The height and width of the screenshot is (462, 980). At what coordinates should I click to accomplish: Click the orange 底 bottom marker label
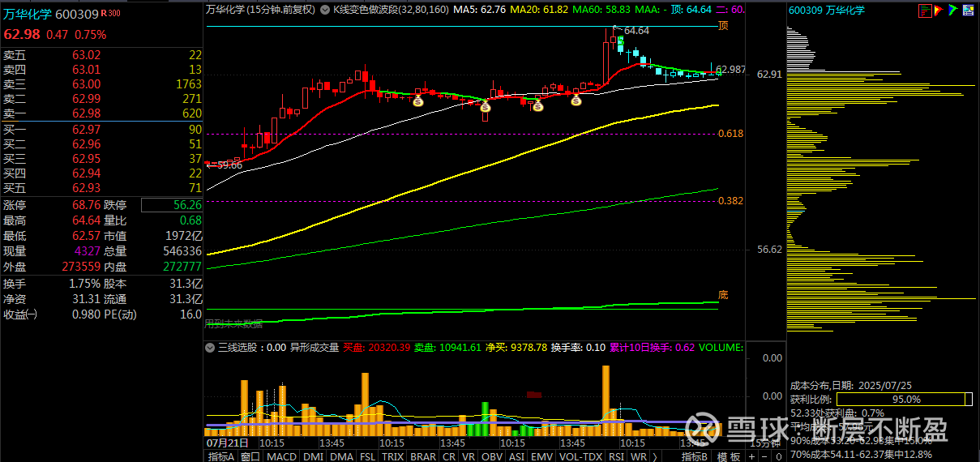723,295
